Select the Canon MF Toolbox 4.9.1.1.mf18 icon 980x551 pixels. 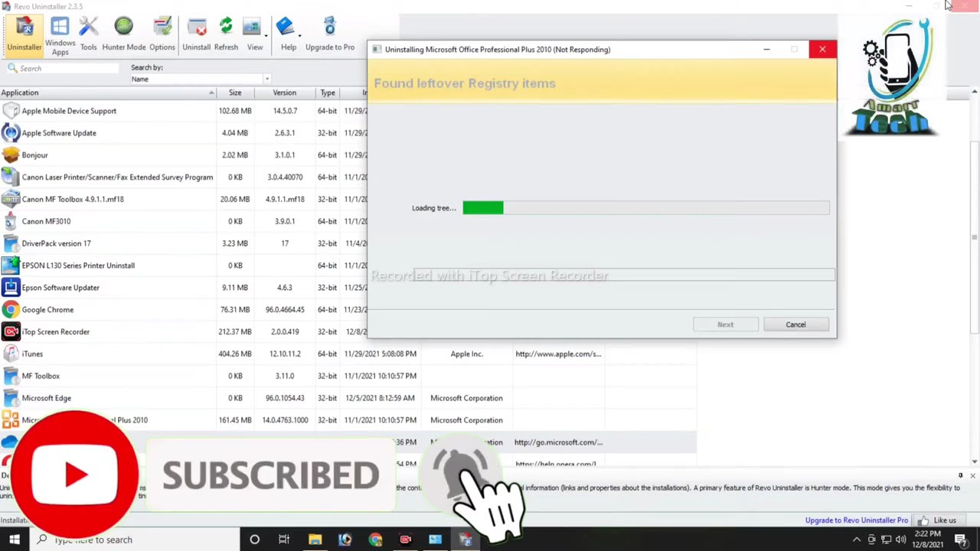pos(11,199)
